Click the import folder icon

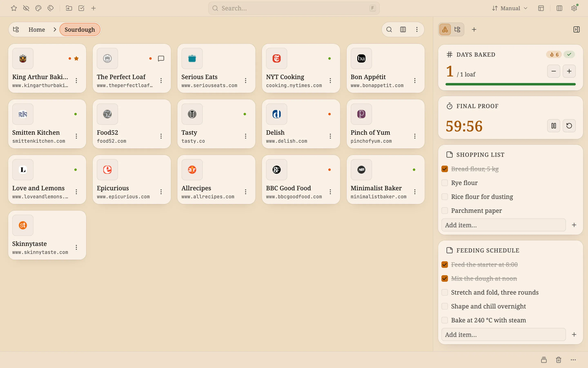click(69, 8)
